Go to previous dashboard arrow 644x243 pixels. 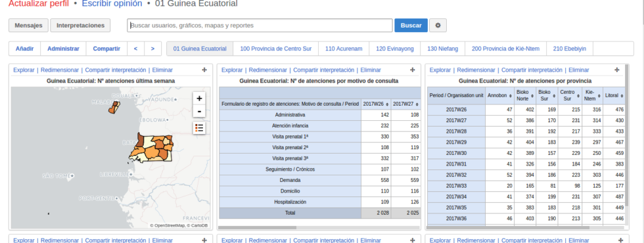pos(135,49)
